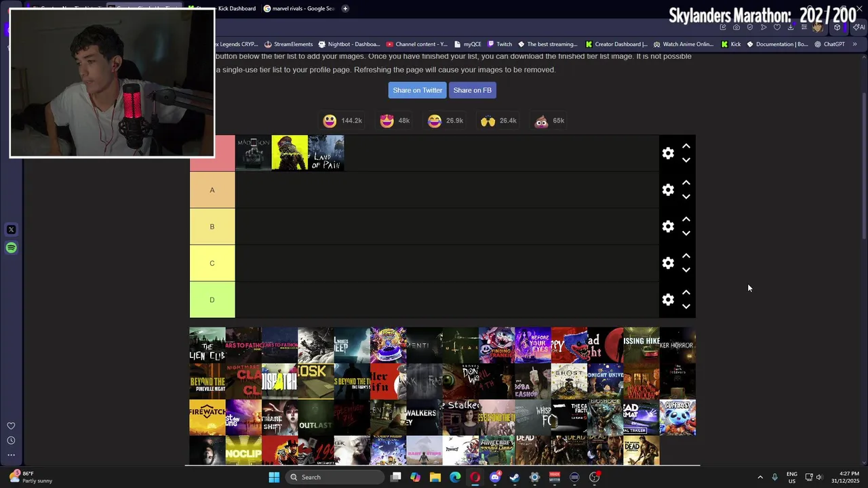Move tier C row down
Image resolution: width=868 pixels, height=488 pixels.
click(686, 270)
